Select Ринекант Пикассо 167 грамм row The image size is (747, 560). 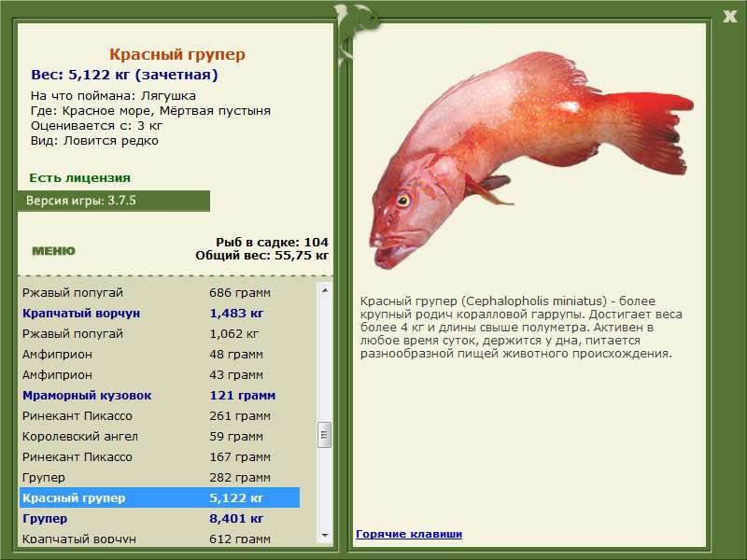(160, 456)
